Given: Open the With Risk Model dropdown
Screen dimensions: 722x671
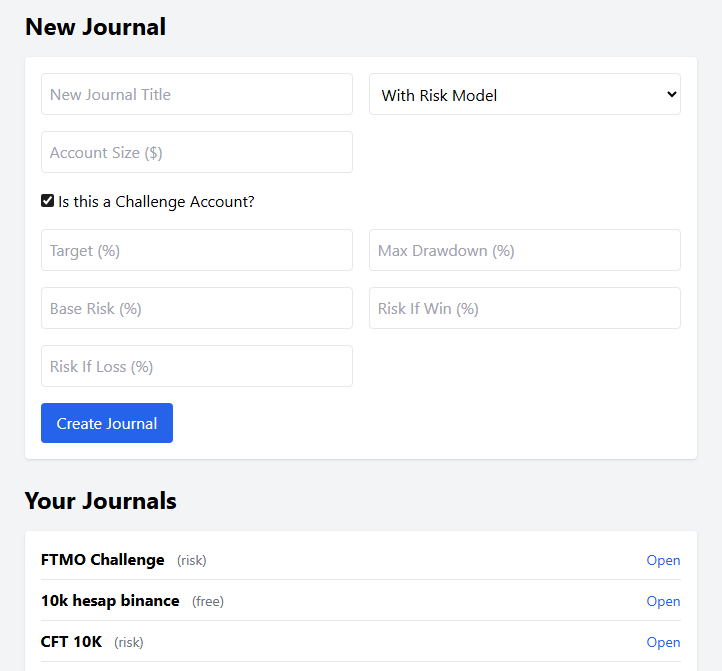Looking at the screenshot, I should click(524, 94).
